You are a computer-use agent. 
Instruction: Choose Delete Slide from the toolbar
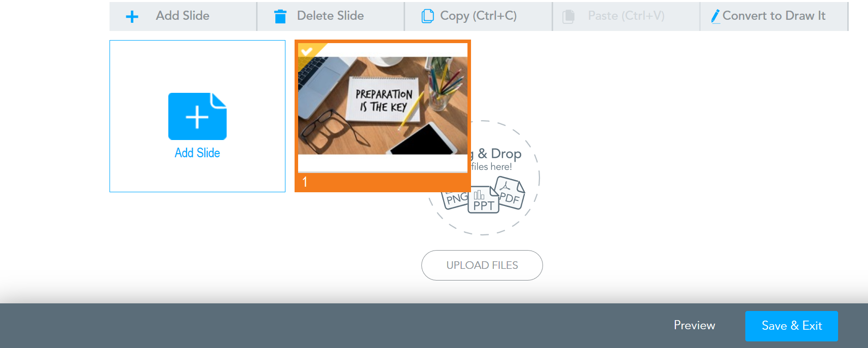331,16
